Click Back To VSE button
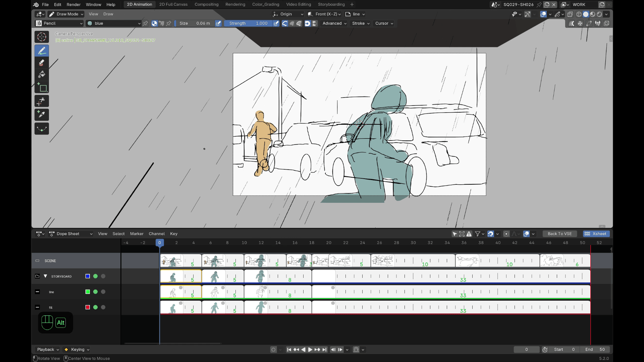 point(559,234)
